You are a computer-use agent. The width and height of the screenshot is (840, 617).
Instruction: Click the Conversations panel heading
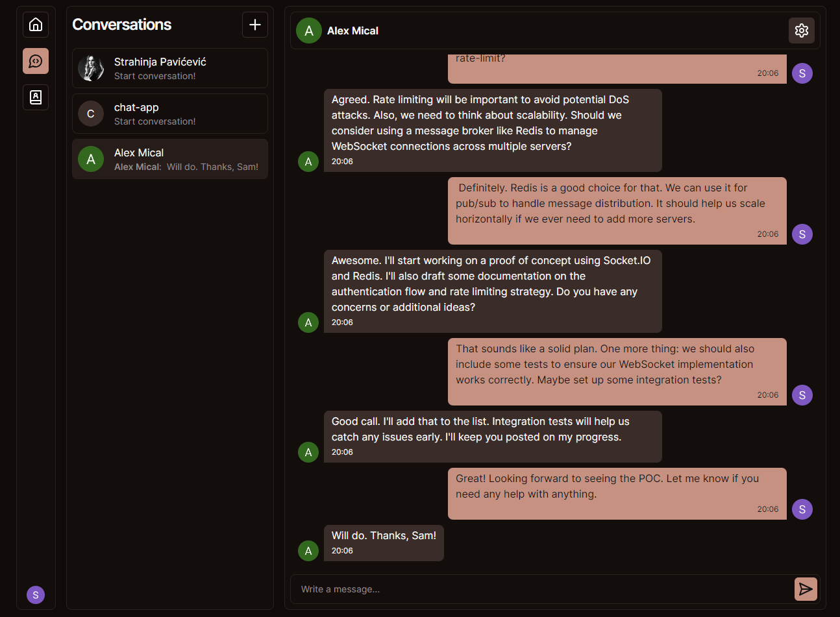[x=122, y=25]
